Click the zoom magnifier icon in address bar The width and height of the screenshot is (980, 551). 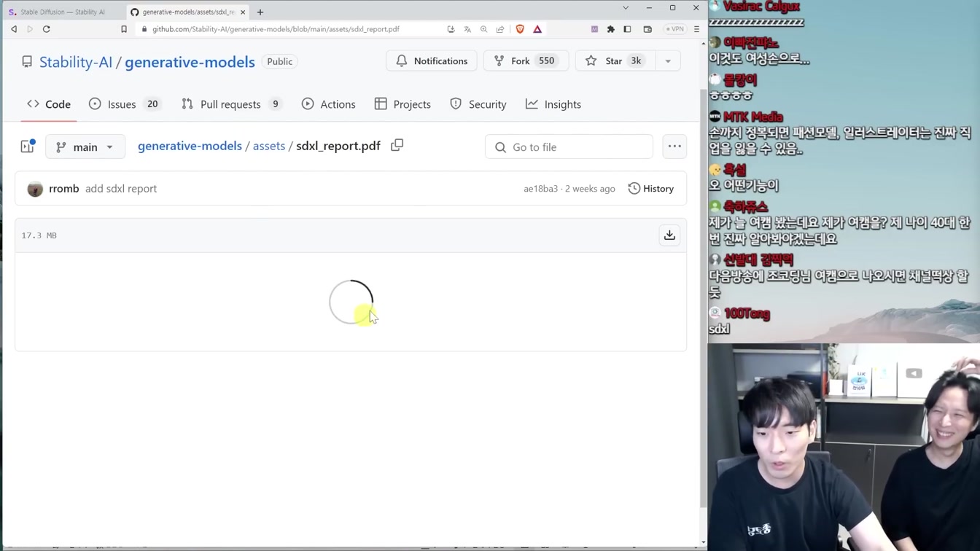(x=483, y=29)
